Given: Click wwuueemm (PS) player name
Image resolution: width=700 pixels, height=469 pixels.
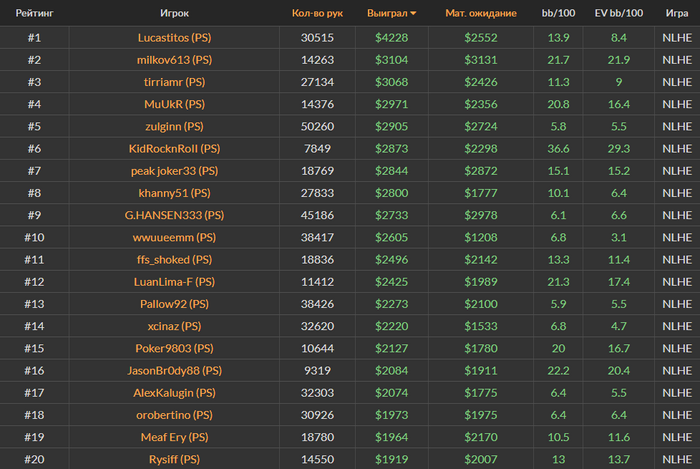Looking at the screenshot, I should (x=181, y=237).
